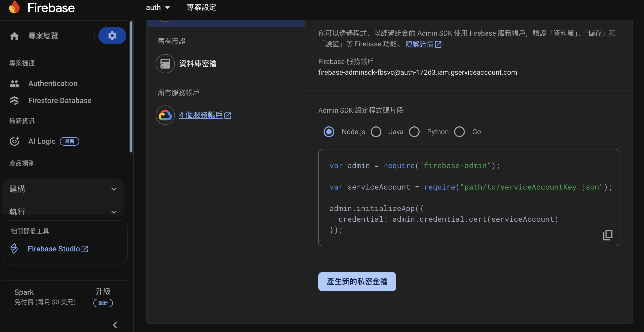This screenshot has width=644, height=332.
Task: Click the 相關開發工具 heading
Action: pyautogui.click(x=30, y=231)
